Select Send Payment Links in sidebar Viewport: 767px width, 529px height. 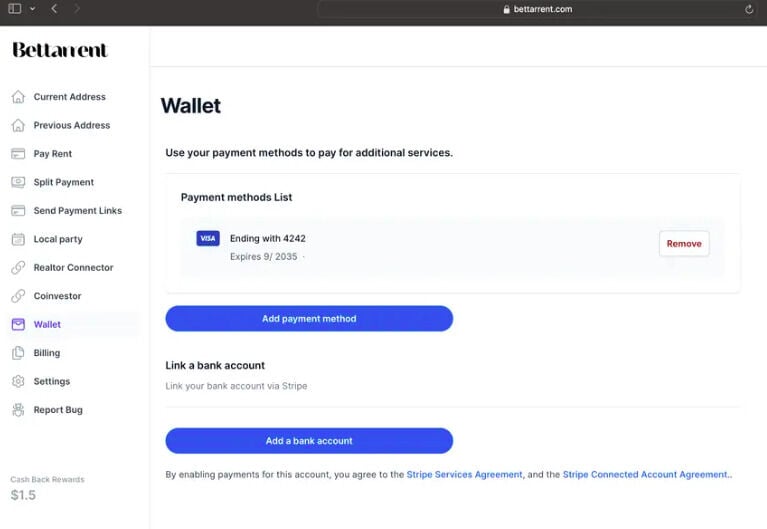coord(77,211)
